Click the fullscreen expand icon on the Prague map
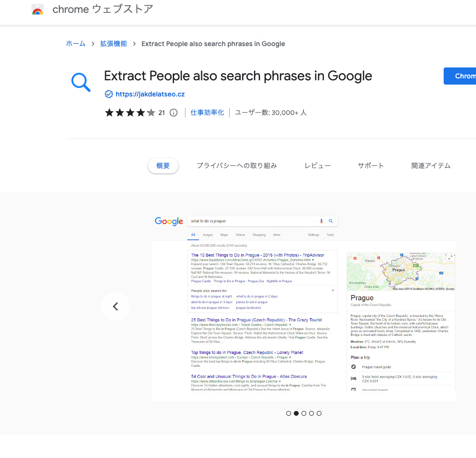The width and height of the screenshot is (476, 458). pos(451,257)
